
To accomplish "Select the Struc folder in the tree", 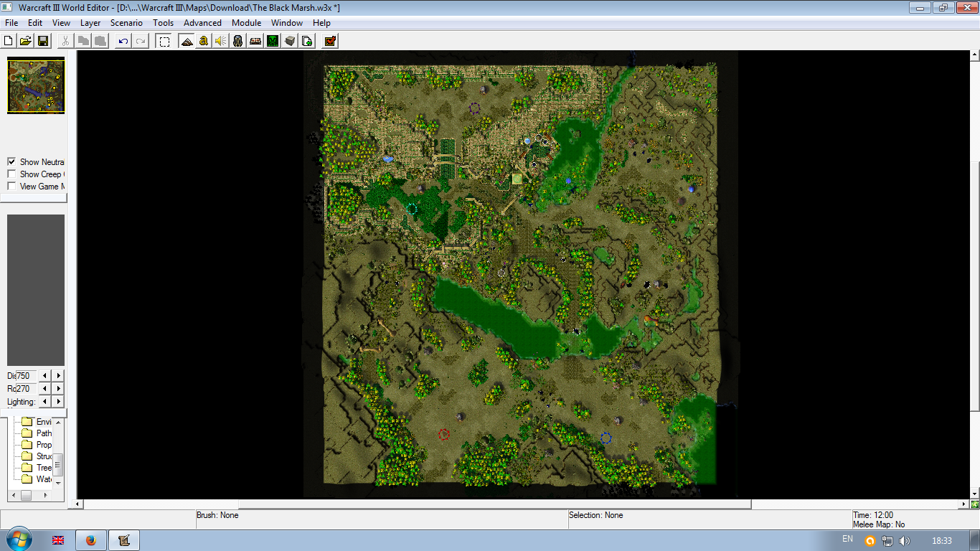I will tap(37, 456).
